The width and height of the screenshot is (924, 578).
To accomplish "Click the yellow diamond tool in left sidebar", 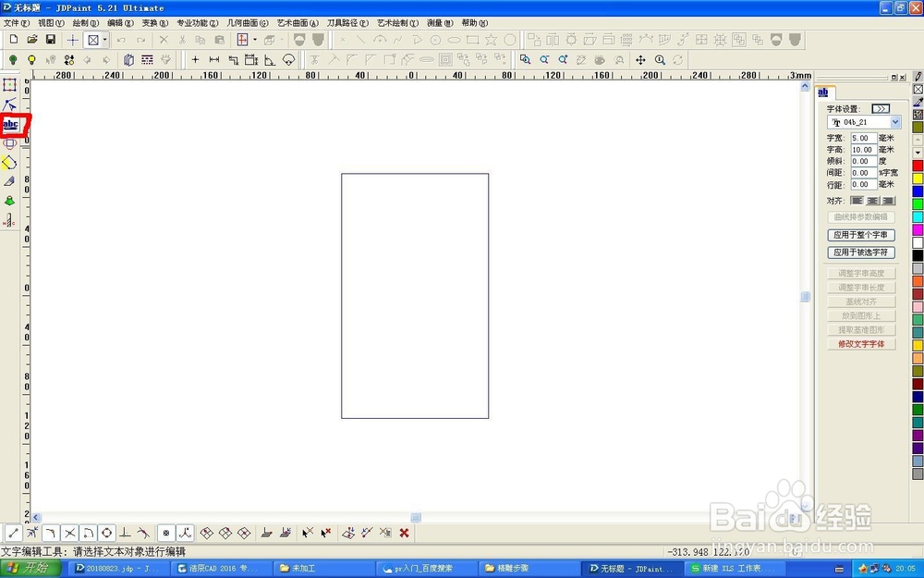I will 9,162.
